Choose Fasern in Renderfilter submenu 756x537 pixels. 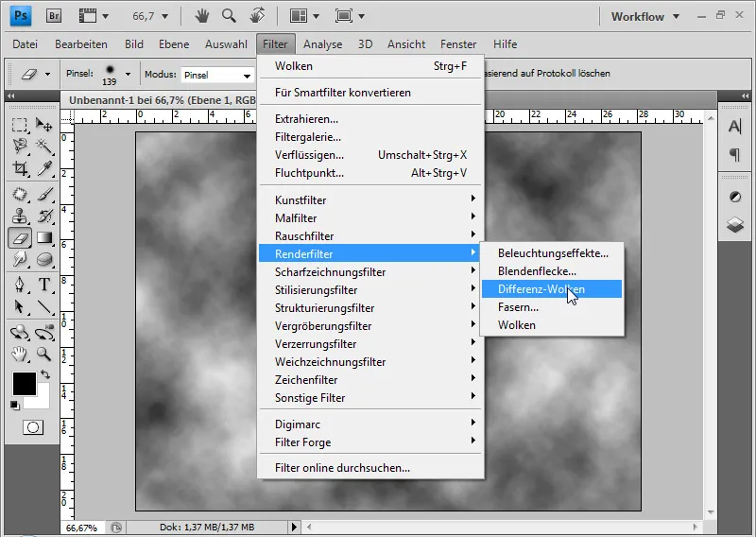pos(552,307)
